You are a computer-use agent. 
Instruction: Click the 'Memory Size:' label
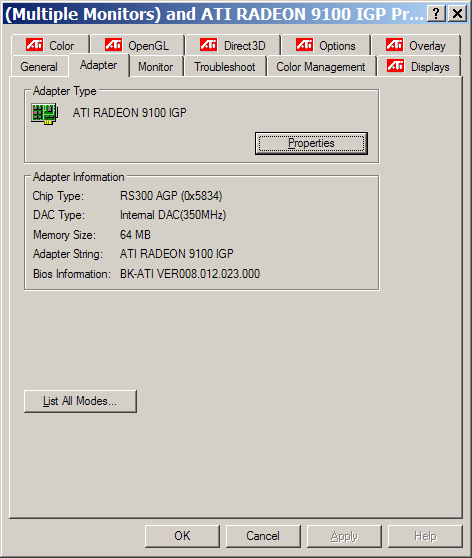click(64, 235)
